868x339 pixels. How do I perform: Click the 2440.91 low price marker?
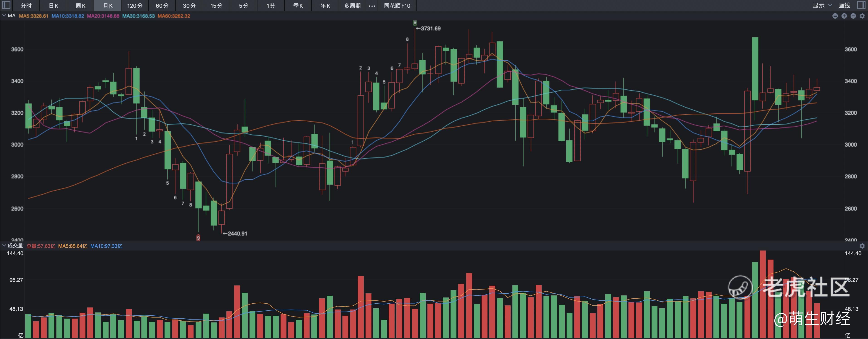(235, 233)
